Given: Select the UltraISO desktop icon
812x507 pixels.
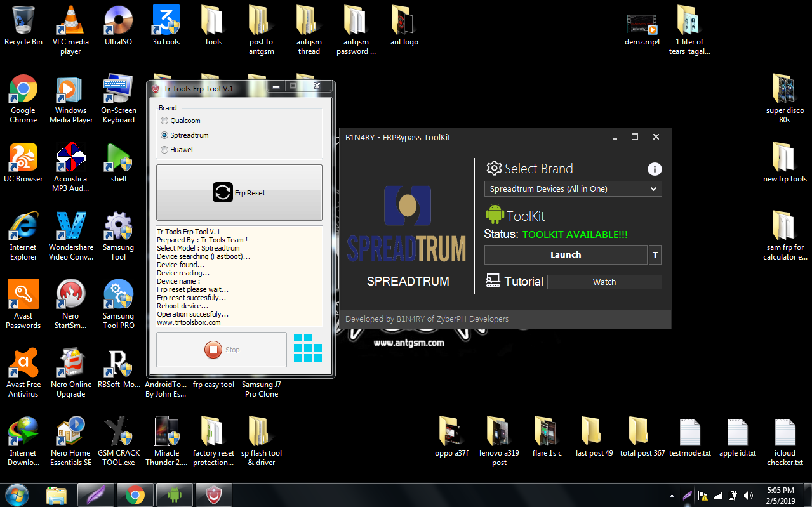Looking at the screenshot, I should click(x=118, y=25).
